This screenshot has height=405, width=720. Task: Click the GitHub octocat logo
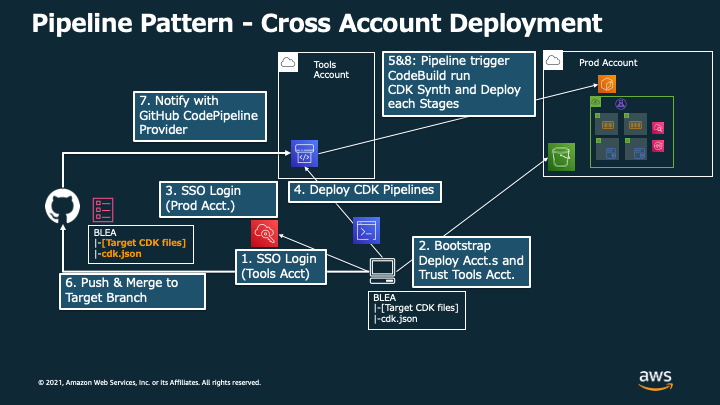coord(62,207)
